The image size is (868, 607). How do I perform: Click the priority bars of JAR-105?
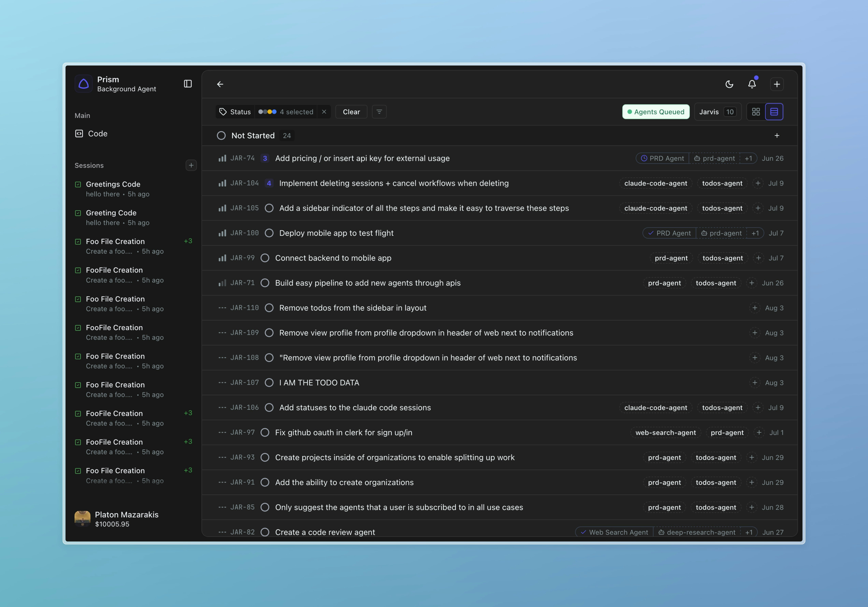pyautogui.click(x=222, y=208)
